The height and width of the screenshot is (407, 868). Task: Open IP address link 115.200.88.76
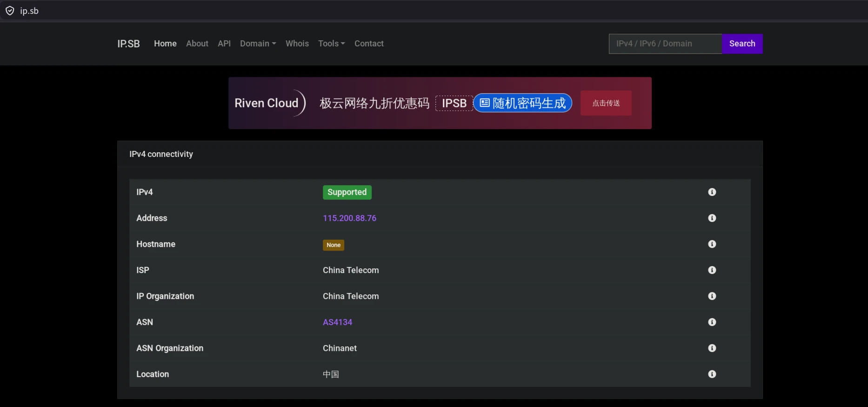click(349, 218)
